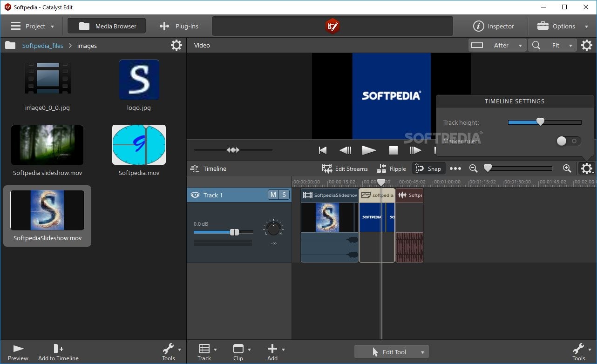This screenshot has height=364, width=597.
Task: Click the split-screen preview rectangle icon
Action: 477,45
